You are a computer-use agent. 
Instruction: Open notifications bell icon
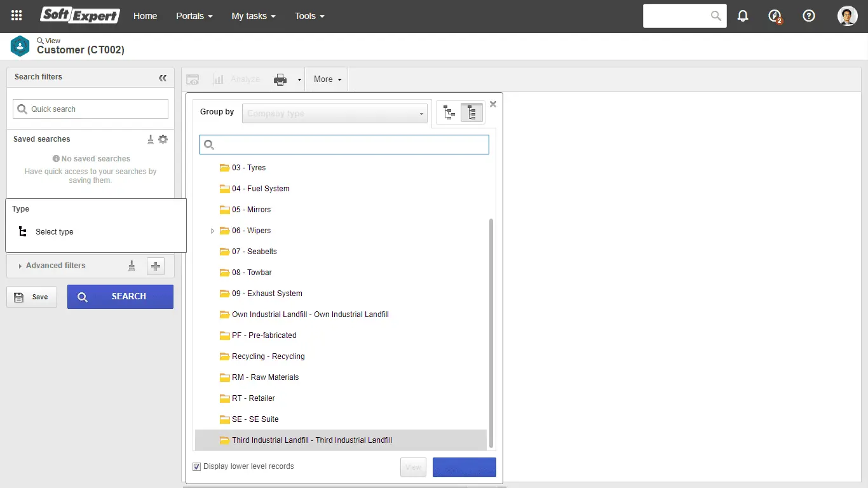[743, 15]
